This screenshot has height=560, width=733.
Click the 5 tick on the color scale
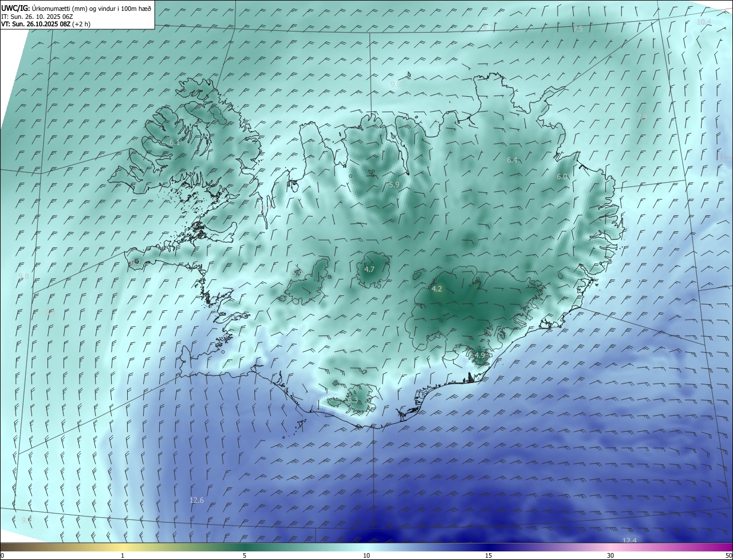[x=245, y=555]
